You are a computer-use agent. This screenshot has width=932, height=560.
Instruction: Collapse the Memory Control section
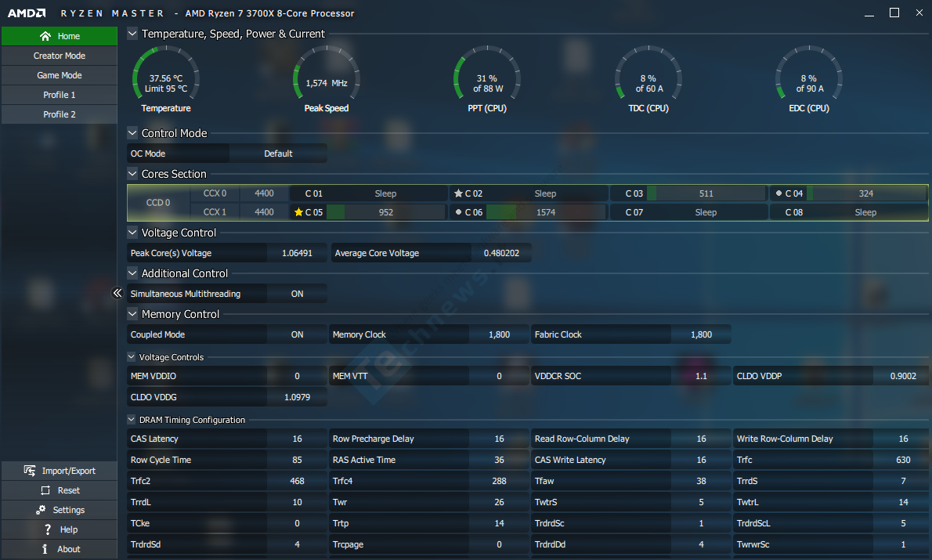click(x=132, y=314)
